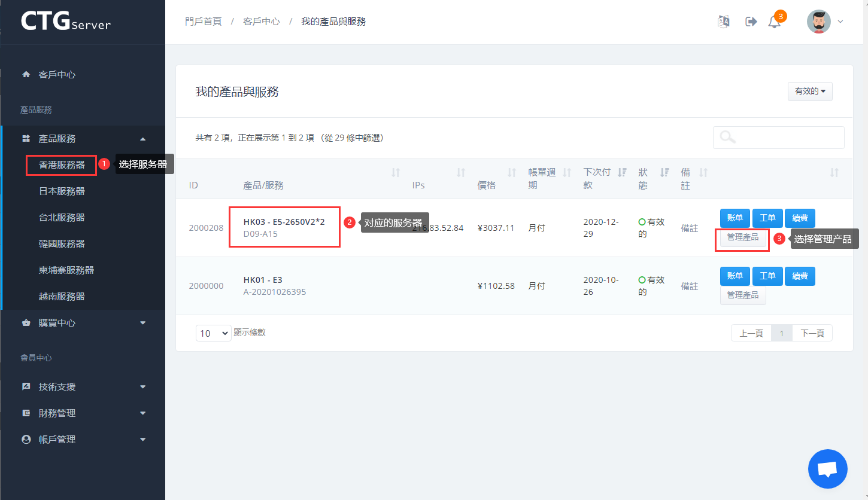Click the 客戶中心 home icon

tap(26, 75)
